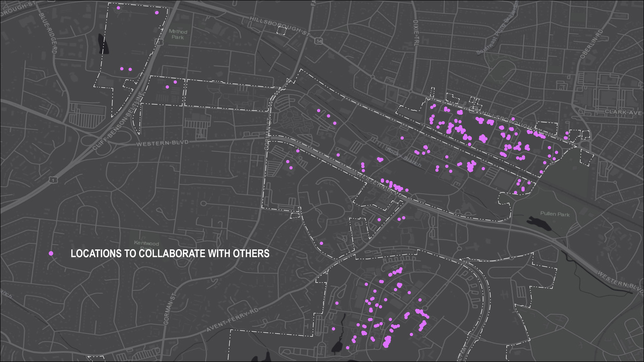Click the Oberlin Rd street label
Viewport: 644px width, 362px height.
tap(592, 44)
